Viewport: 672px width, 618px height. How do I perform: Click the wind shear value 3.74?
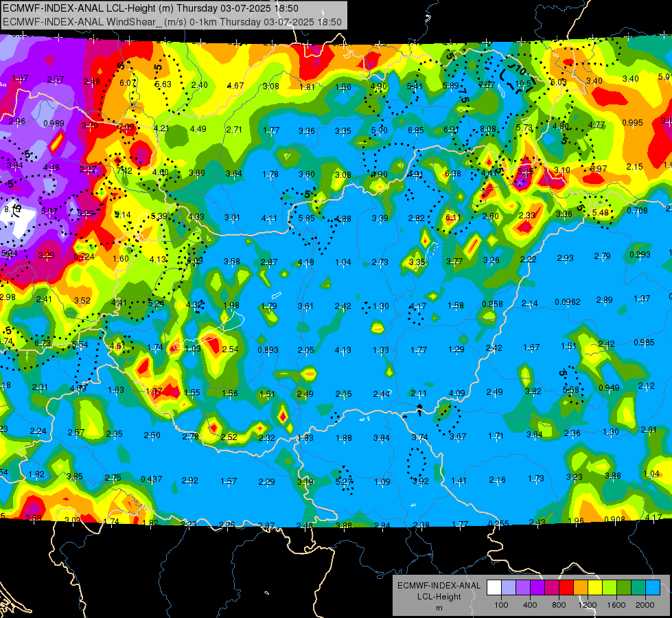click(x=419, y=437)
